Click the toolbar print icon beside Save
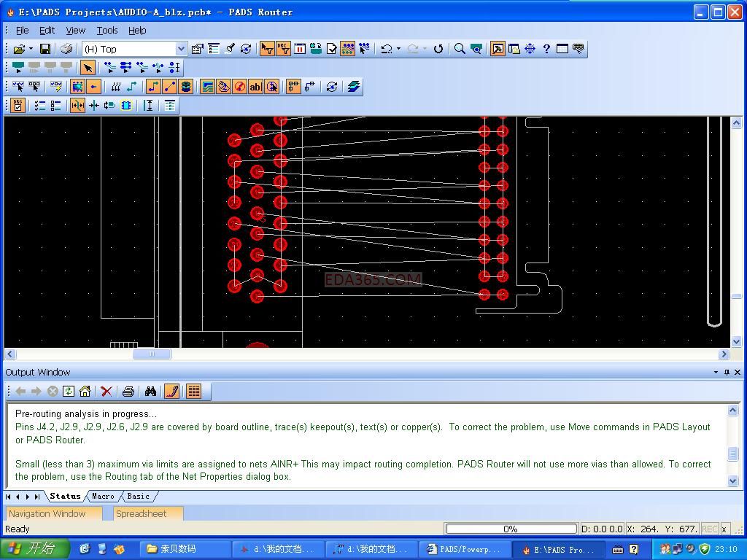The image size is (747, 560). coord(66,49)
